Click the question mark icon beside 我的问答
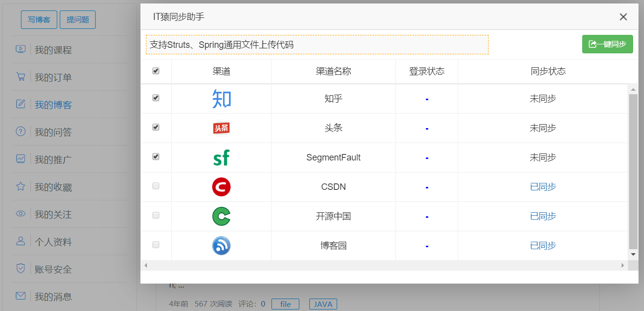 pos(20,132)
